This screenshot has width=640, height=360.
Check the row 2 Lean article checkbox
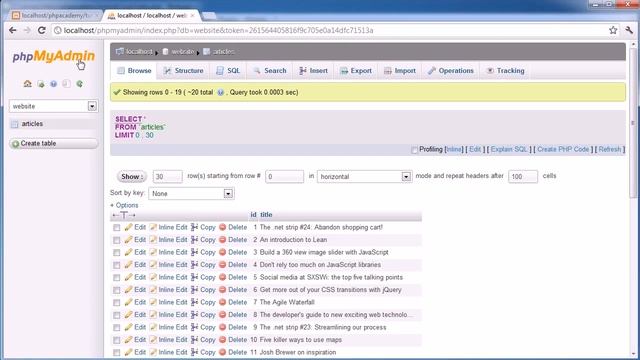[x=117, y=240]
